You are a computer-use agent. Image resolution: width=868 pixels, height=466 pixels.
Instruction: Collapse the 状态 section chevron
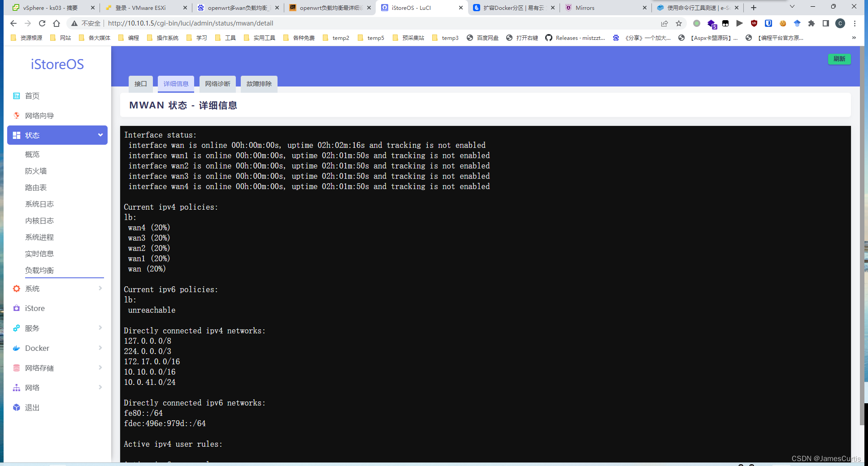click(x=100, y=135)
